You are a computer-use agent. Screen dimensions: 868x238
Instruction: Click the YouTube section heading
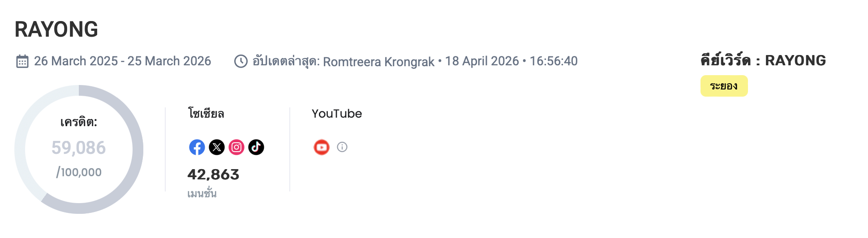point(337,114)
